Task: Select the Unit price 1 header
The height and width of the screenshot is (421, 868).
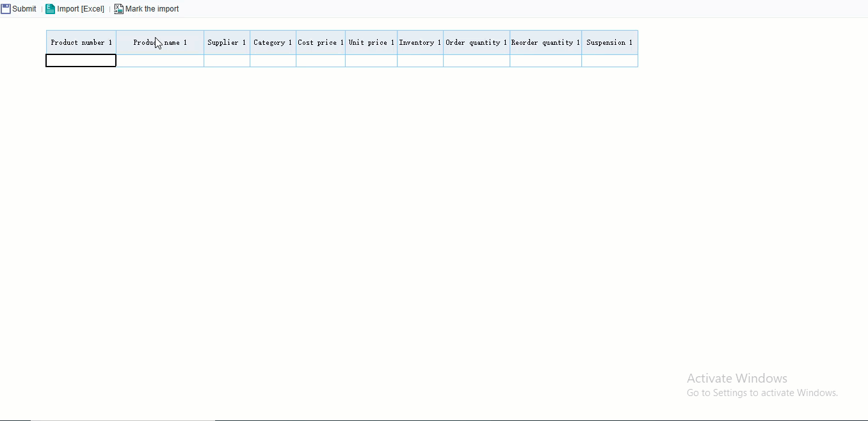Action: [371, 42]
